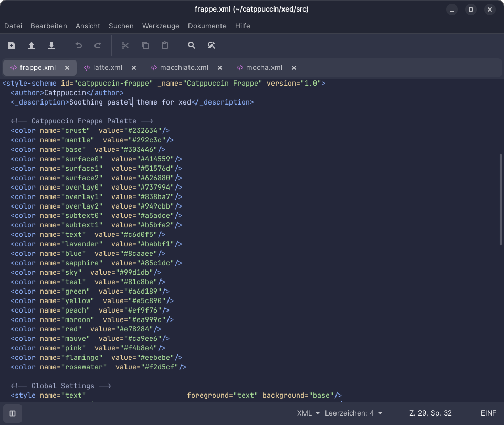
Task: Open the Werkzeuge menu
Action: (161, 26)
